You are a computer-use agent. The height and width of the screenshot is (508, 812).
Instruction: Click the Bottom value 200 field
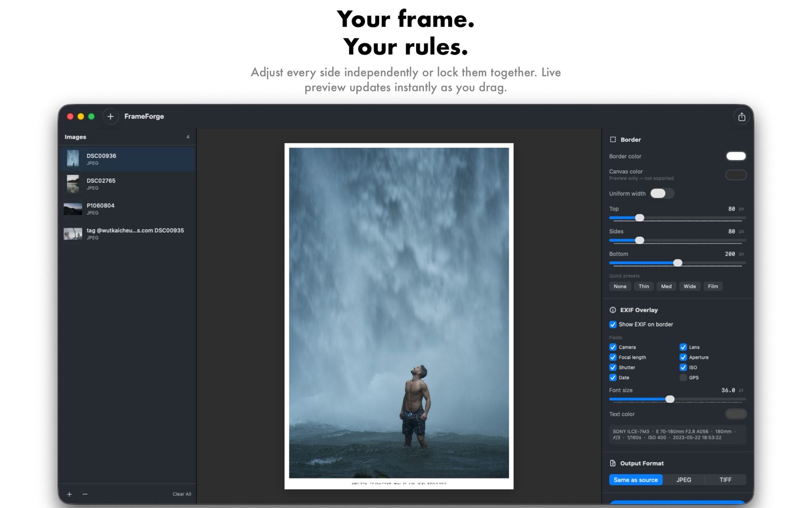tap(730, 254)
